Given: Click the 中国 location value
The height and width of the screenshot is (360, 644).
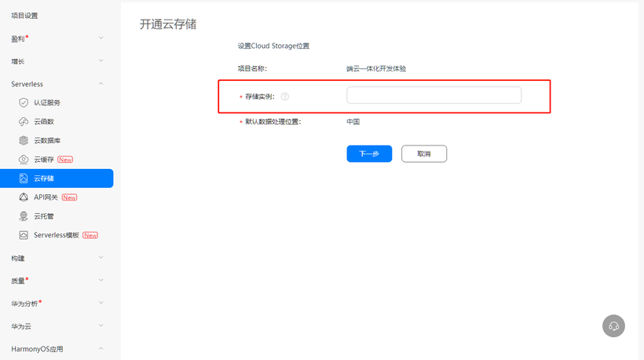Looking at the screenshot, I should tap(353, 122).
